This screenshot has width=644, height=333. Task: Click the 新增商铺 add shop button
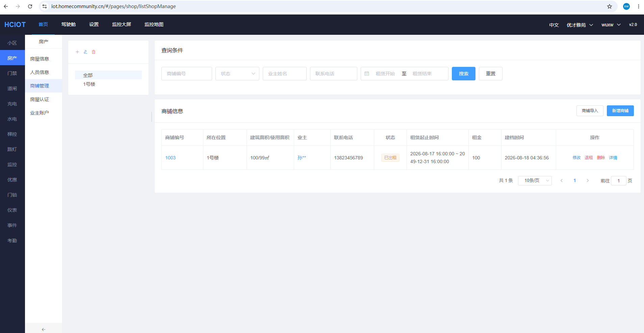click(620, 111)
